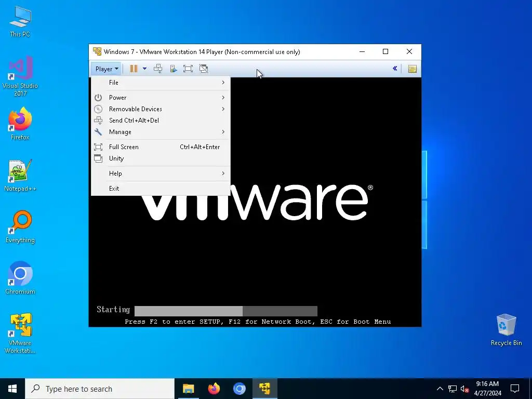The width and height of the screenshot is (532, 399).
Task: Select Full Screen menu entry
Action: point(161,147)
